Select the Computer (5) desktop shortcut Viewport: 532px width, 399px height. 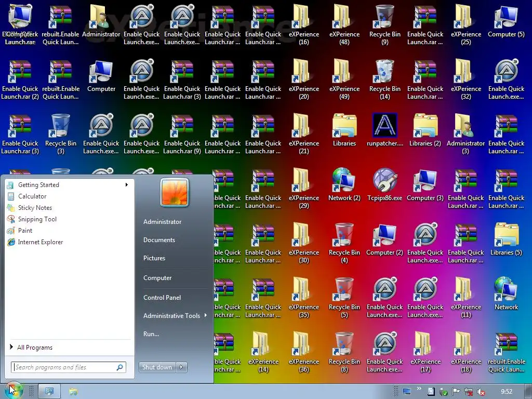[x=506, y=21]
